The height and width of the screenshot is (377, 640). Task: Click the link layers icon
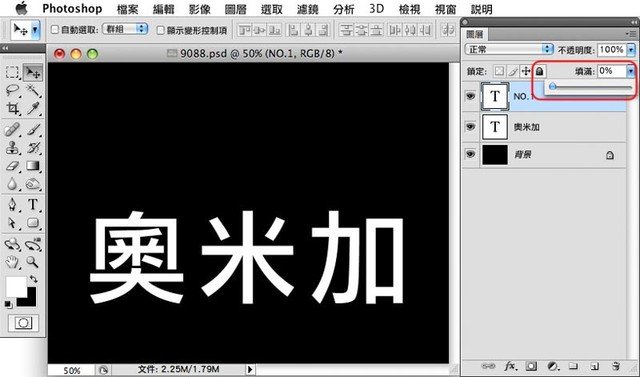point(488,366)
